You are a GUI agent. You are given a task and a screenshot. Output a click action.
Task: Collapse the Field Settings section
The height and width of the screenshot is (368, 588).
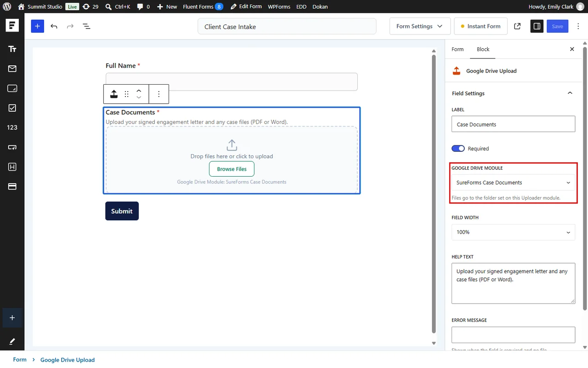(x=570, y=93)
